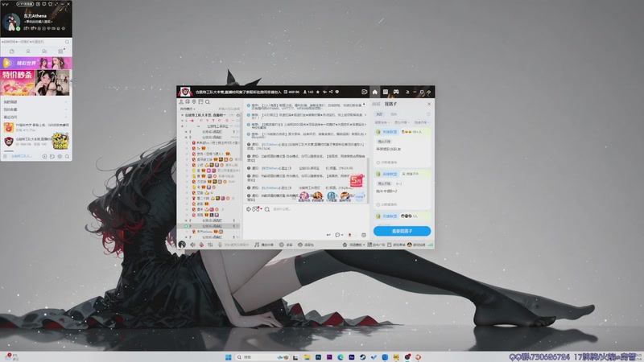
Task: Click the 特价秒杀 promotional banner
Action: 36,83
